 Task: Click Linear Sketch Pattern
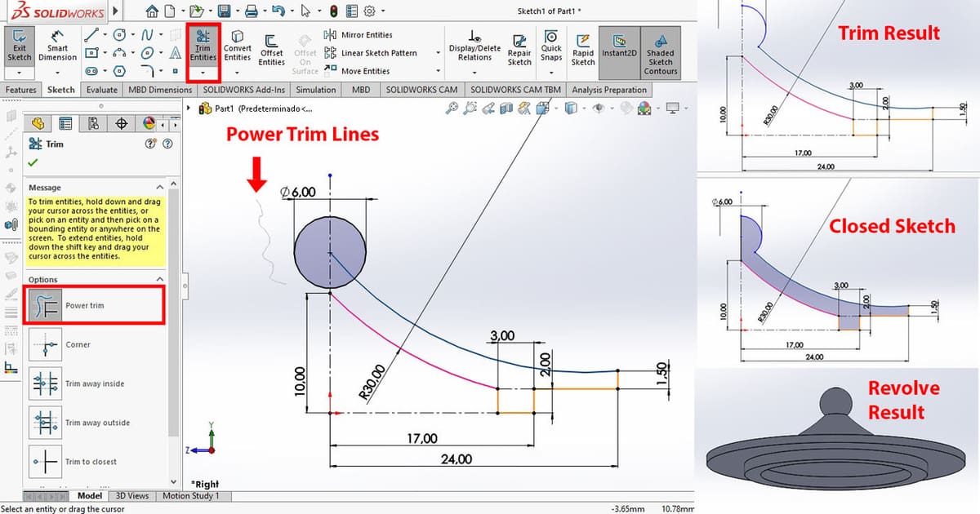(371, 53)
